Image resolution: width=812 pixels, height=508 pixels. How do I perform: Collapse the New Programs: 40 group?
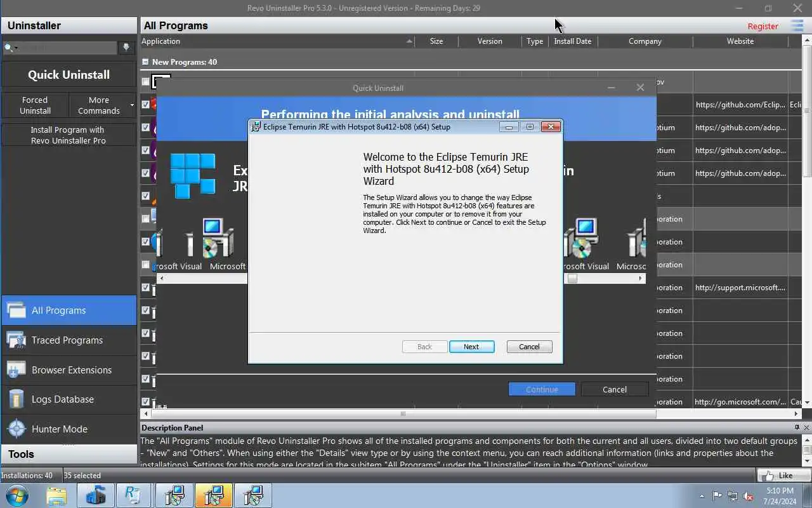click(145, 62)
